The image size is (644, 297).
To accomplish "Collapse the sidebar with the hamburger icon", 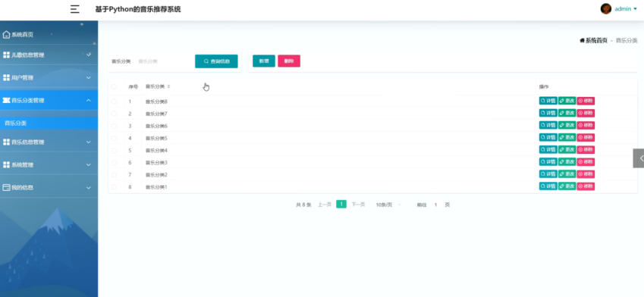I will [x=75, y=9].
